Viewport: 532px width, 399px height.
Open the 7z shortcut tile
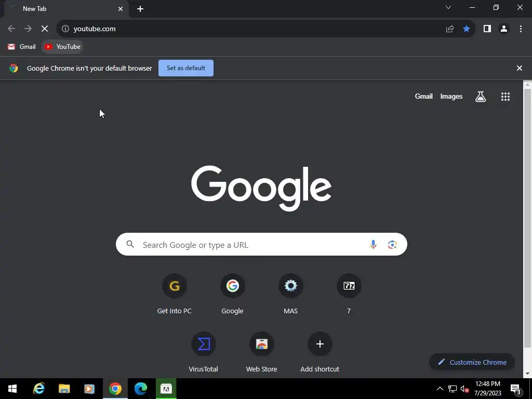click(x=349, y=294)
